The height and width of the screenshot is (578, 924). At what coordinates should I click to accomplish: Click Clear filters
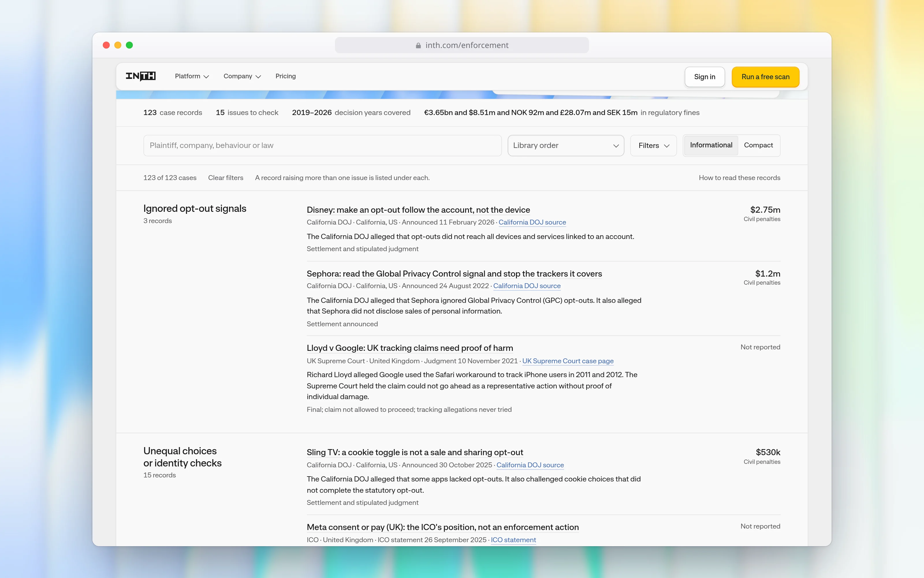click(x=226, y=178)
